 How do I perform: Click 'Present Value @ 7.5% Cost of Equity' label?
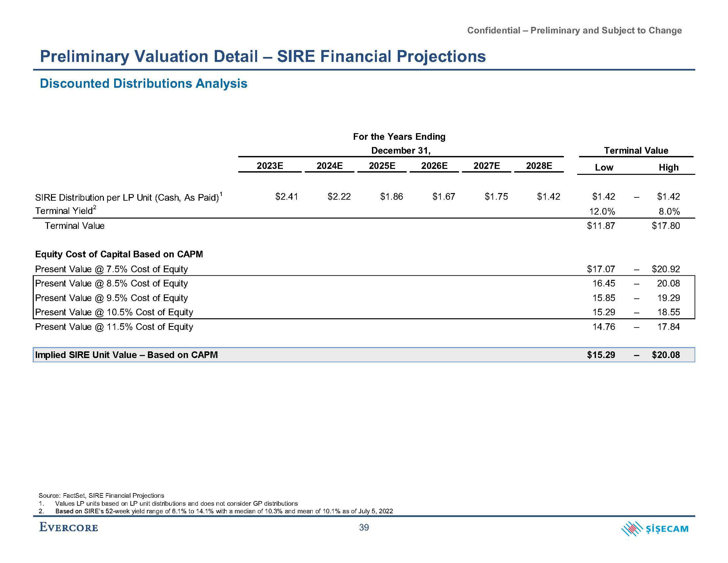111,269
